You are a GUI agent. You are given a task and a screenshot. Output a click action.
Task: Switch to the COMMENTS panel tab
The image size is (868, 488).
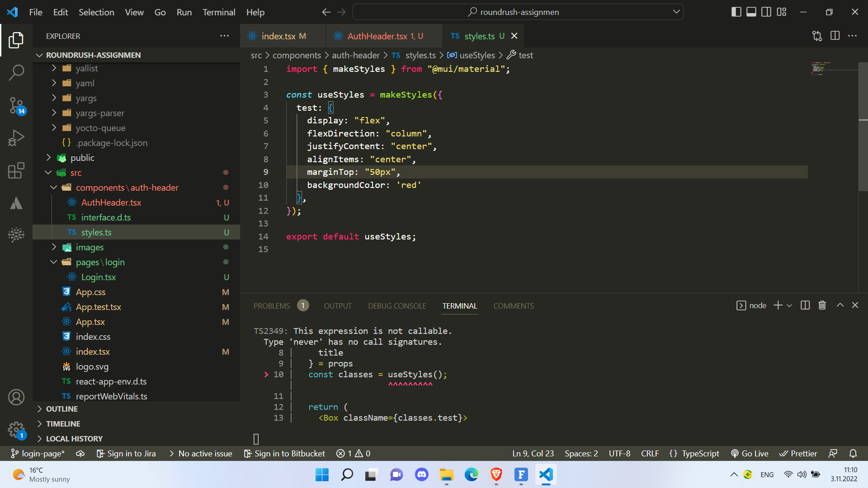point(514,306)
